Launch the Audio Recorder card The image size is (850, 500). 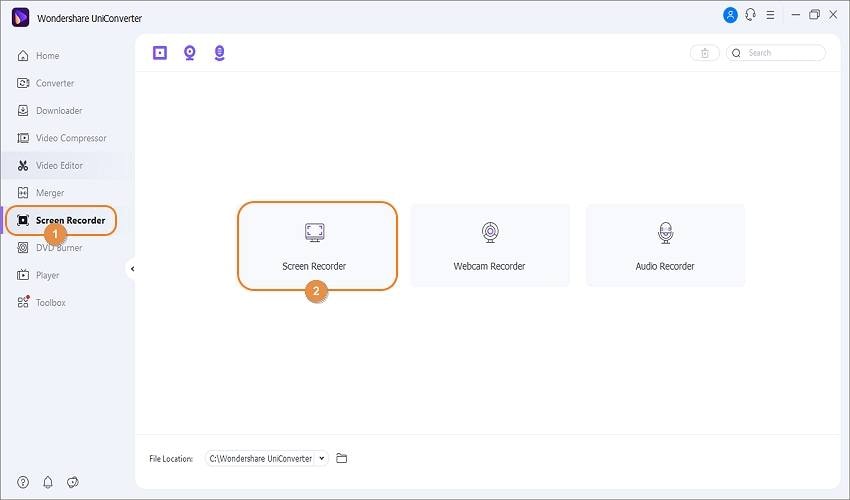coord(665,245)
